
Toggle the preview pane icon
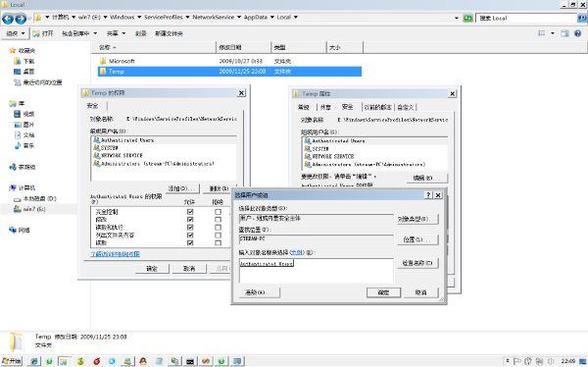pos(564,33)
